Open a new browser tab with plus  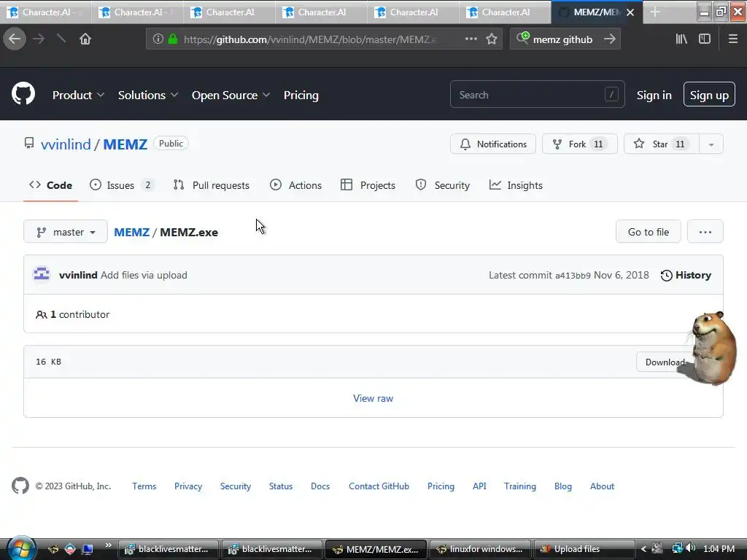pyautogui.click(x=655, y=12)
